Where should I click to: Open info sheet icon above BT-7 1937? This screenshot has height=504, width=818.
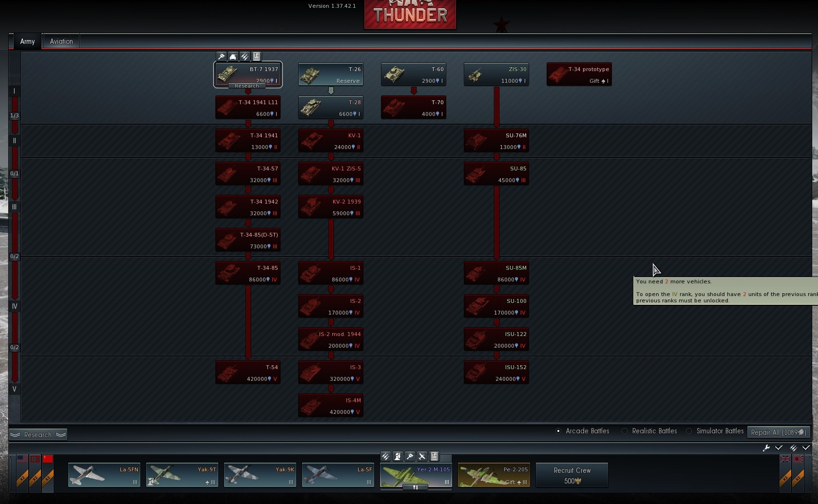tap(256, 56)
